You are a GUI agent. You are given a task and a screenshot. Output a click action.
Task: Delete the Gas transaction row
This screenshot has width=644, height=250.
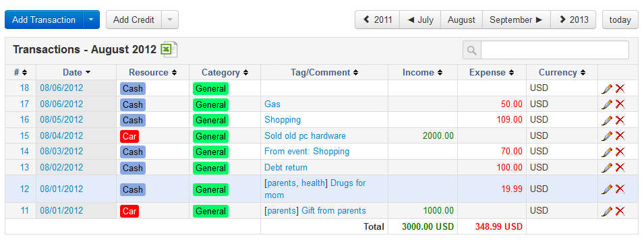(x=620, y=104)
